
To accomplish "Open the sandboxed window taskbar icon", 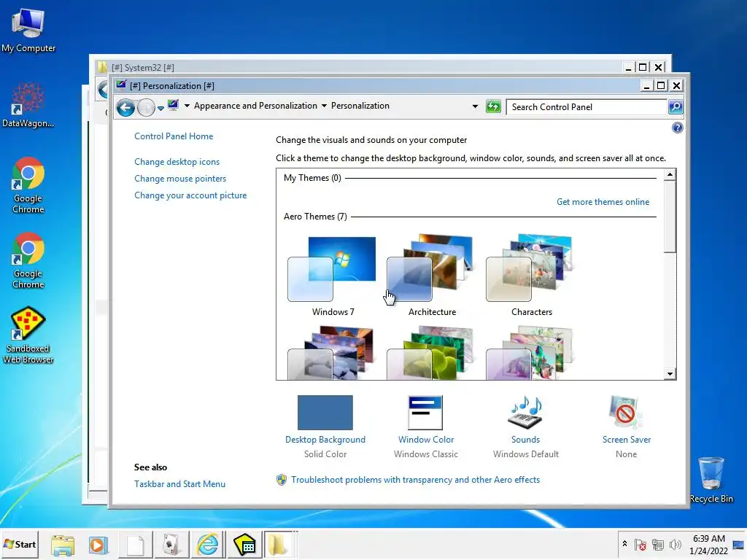I will tap(244, 544).
